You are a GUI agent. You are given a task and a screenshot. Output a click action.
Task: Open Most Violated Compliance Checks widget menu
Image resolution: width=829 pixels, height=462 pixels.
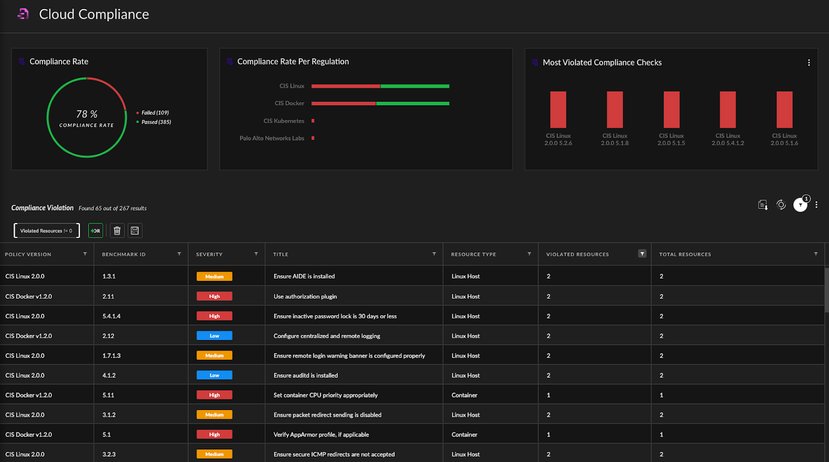coord(808,62)
